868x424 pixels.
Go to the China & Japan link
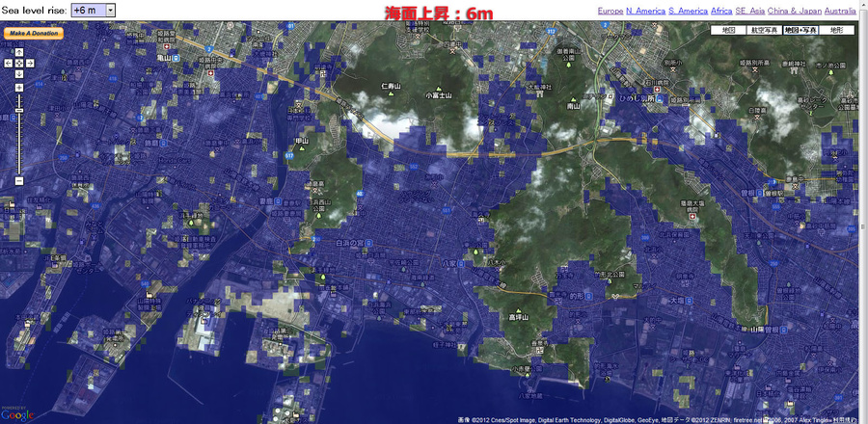[x=794, y=11]
